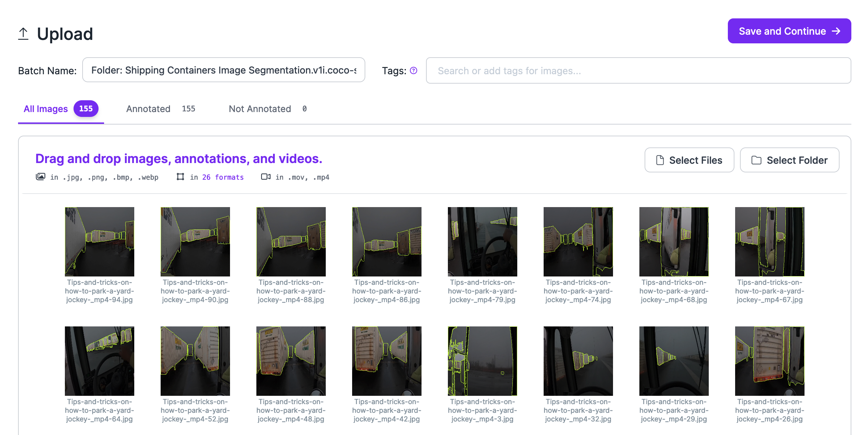Click into the Batch Name field

pyautogui.click(x=223, y=70)
